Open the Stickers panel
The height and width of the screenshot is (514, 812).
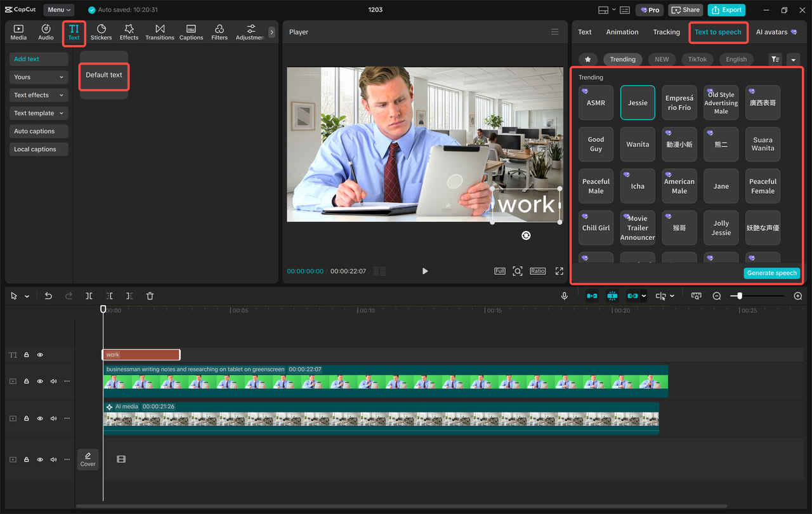(x=101, y=32)
